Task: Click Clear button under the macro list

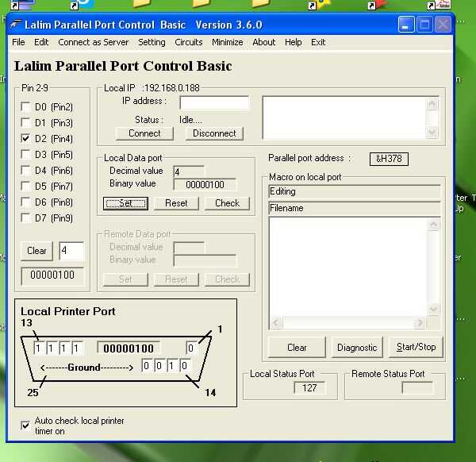Action: (297, 347)
